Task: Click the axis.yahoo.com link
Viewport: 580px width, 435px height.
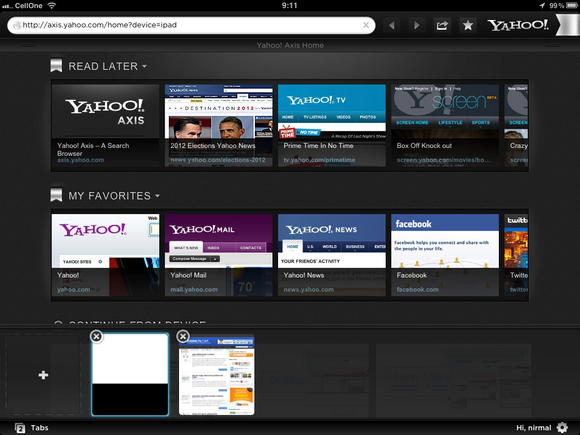Action: pyautogui.click(x=81, y=160)
